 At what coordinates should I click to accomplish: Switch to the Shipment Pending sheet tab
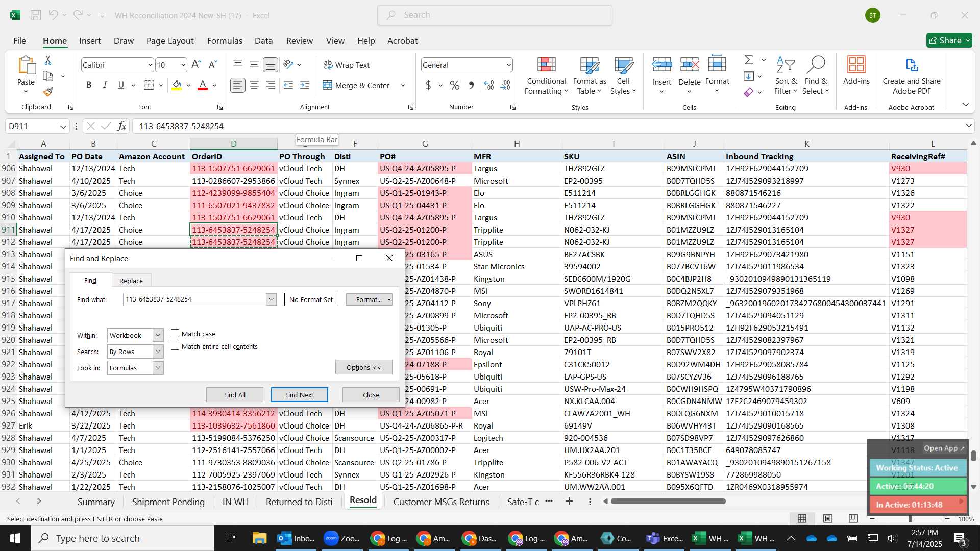(168, 502)
